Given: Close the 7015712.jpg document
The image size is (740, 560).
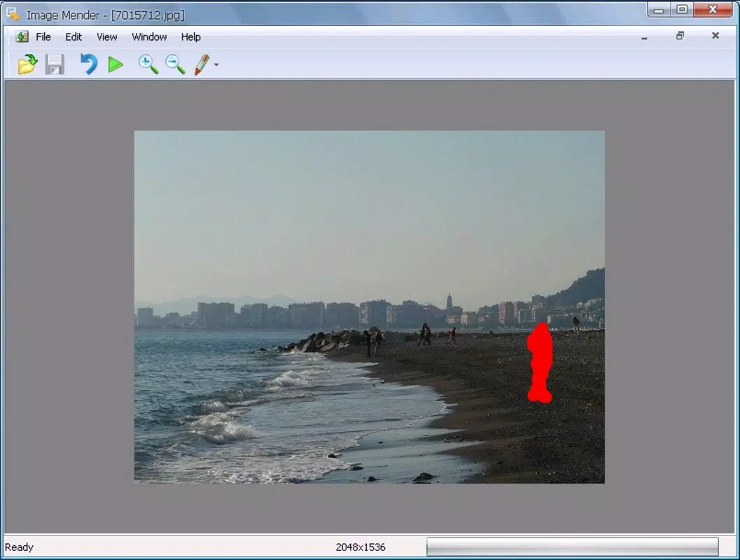Looking at the screenshot, I should (715, 36).
